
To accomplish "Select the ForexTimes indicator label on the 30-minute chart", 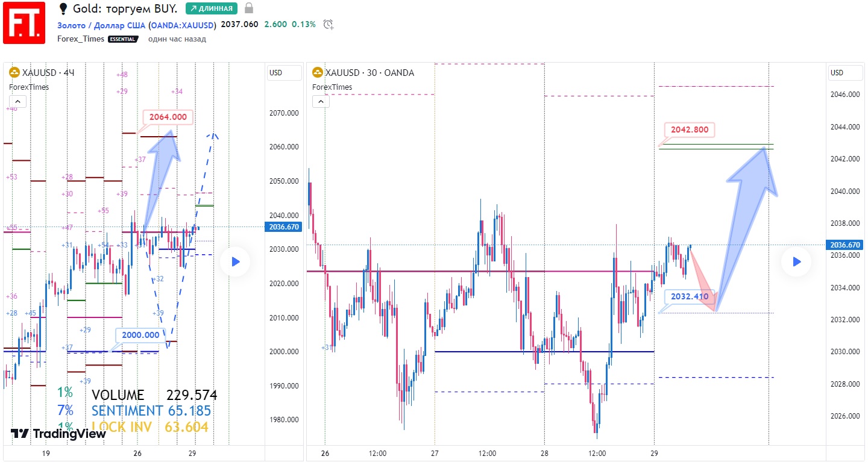I will (332, 87).
